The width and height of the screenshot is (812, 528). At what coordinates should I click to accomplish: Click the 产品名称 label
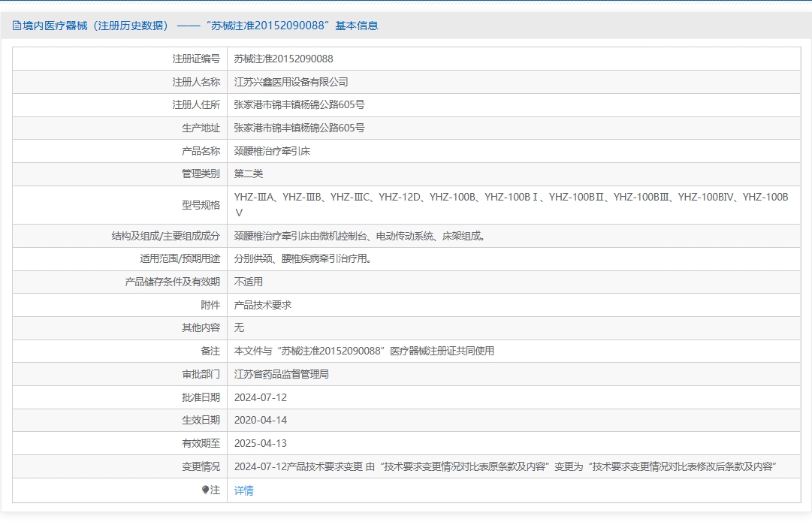pos(201,151)
